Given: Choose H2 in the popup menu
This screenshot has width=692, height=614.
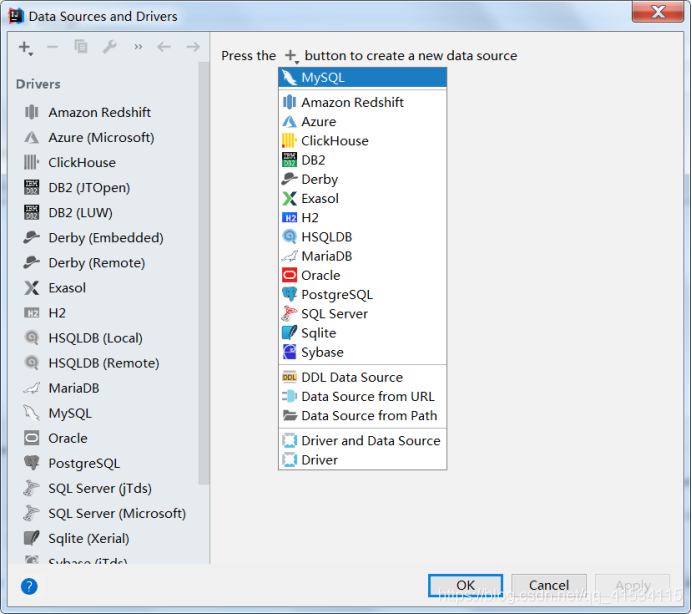Looking at the screenshot, I should tap(362, 218).
